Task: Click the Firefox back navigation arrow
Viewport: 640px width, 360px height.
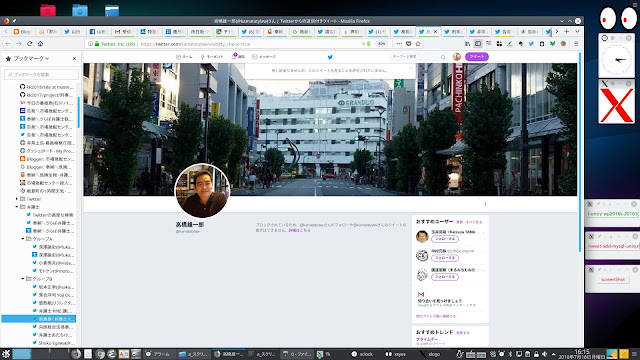Action: coord(8,44)
